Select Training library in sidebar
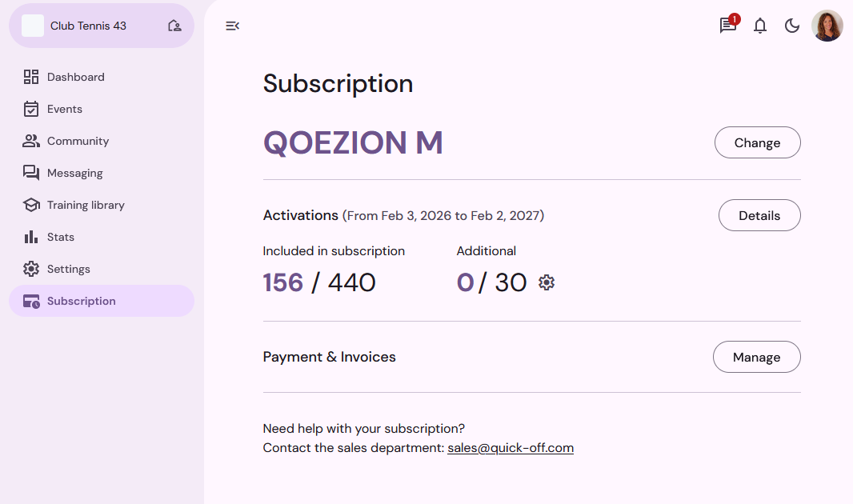853x504 pixels. tap(86, 205)
